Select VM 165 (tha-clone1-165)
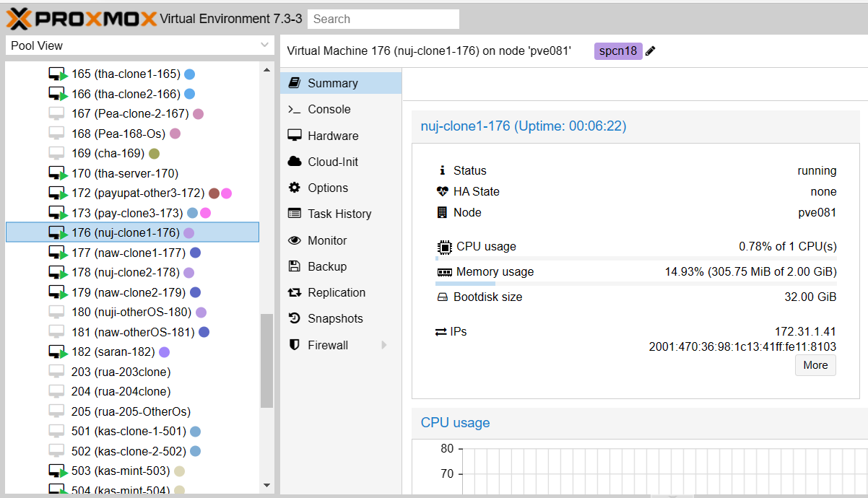Viewport: 868px width, 498px height. (132, 74)
